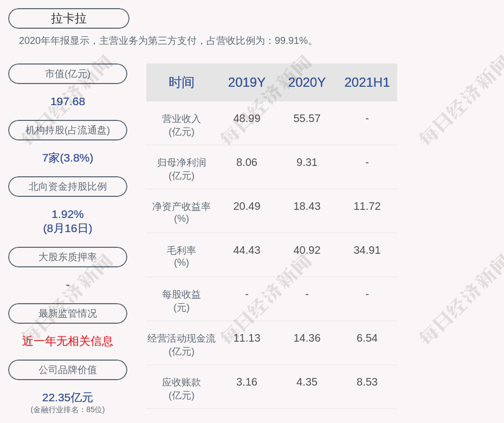
Task: Open the 北向资金持股比例 section label
Action: [68, 187]
